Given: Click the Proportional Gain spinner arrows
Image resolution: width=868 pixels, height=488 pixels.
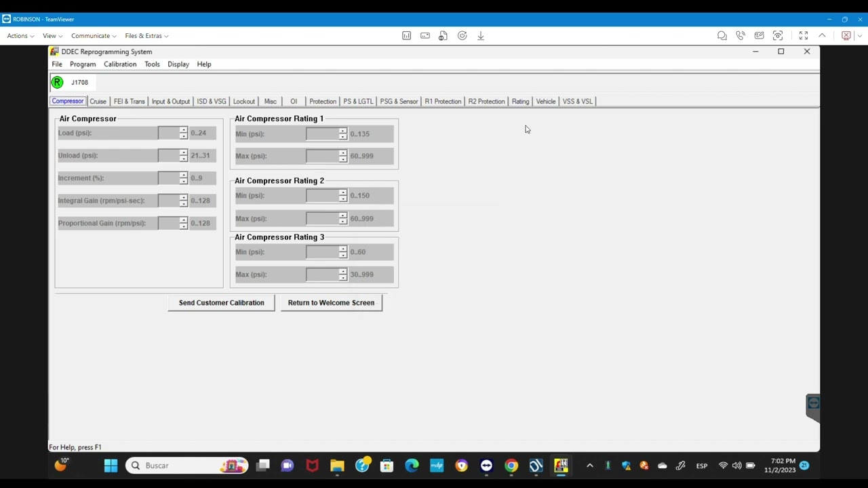Looking at the screenshot, I should pyautogui.click(x=183, y=223).
